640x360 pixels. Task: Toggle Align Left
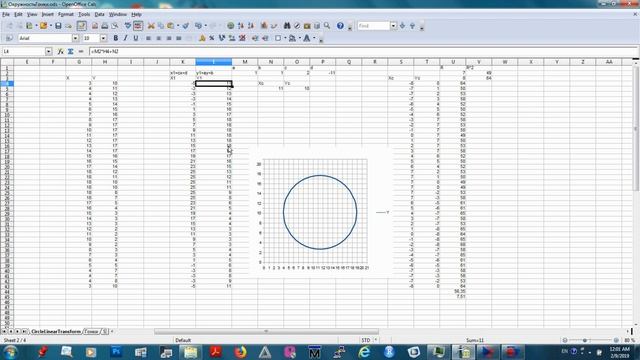point(149,38)
